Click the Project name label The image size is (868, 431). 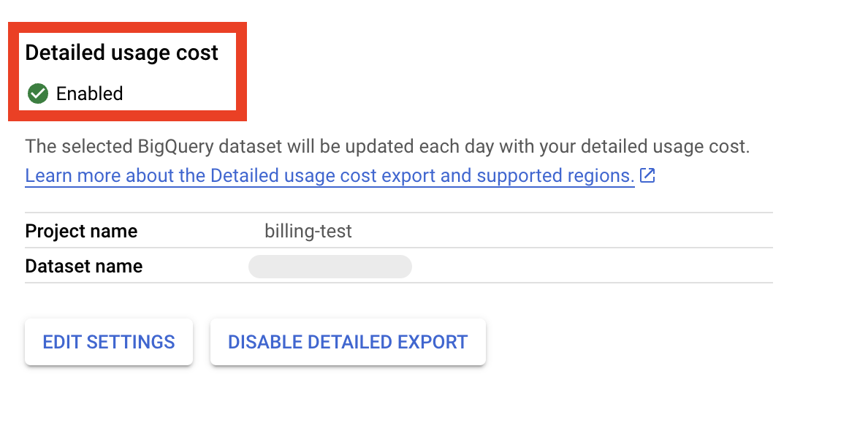click(81, 232)
